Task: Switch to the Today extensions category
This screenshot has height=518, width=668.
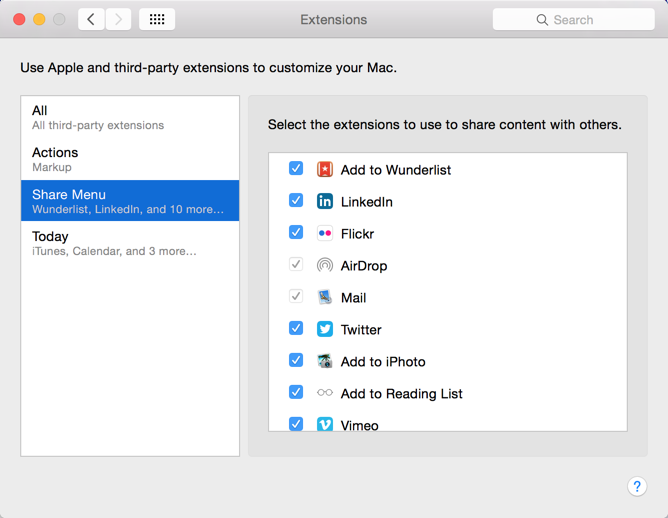Action: [130, 243]
